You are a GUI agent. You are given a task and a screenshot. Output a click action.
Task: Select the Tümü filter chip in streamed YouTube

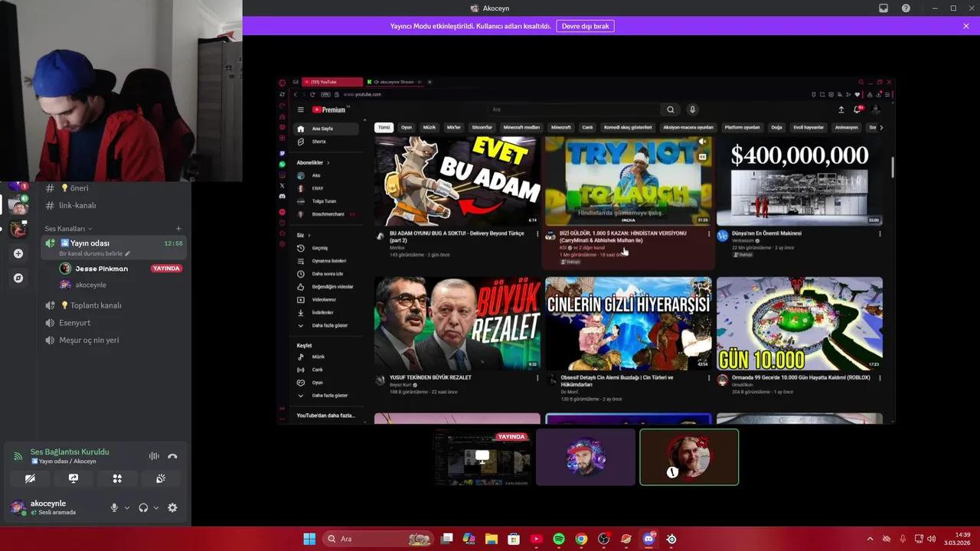(x=384, y=128)
